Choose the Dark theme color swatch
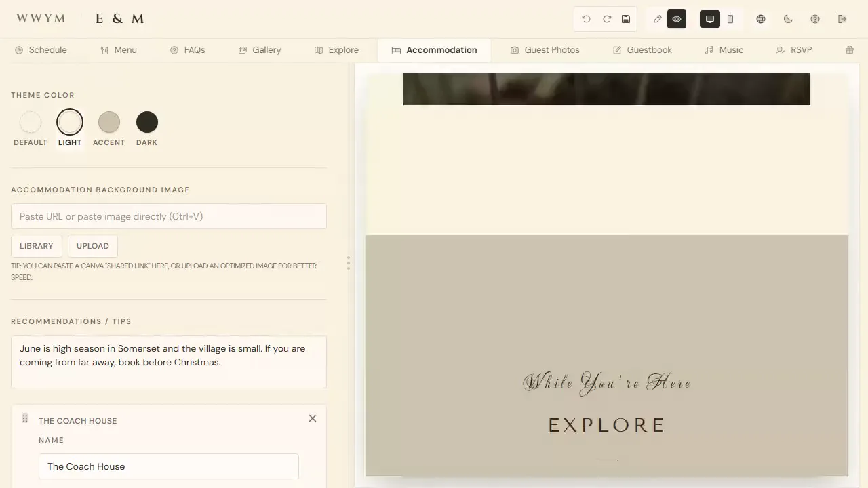The image size is (868, 488). tap(147, 123)
